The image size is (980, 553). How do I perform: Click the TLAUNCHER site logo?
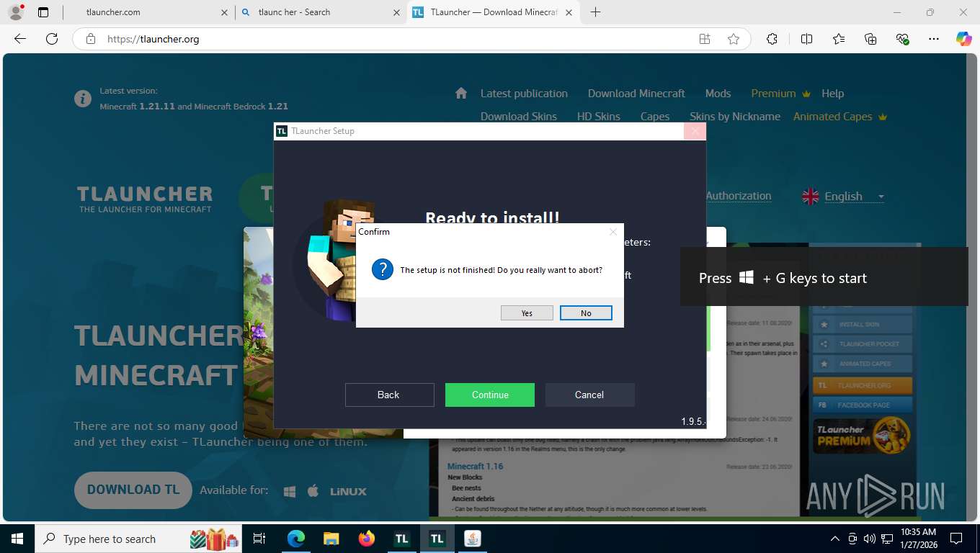tap(145, 199)
